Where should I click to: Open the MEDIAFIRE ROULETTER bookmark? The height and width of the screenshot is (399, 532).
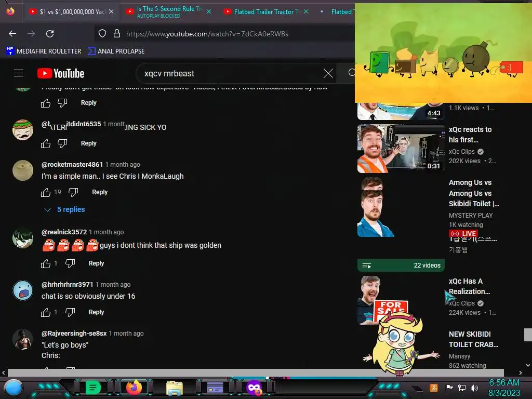pos(44,51)
